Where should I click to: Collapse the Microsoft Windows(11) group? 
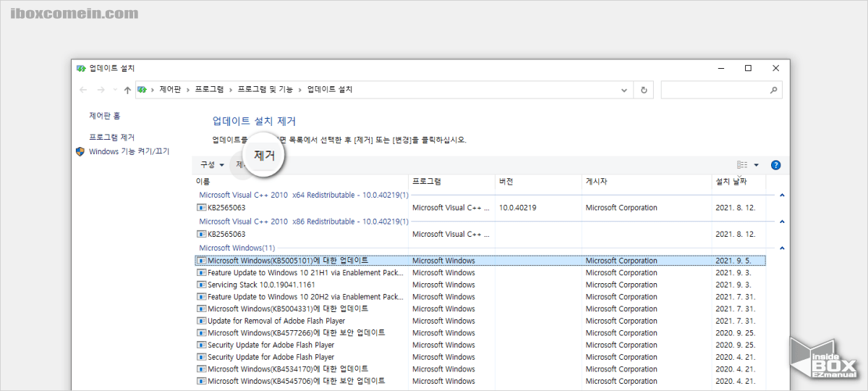[x=782, y=248]
